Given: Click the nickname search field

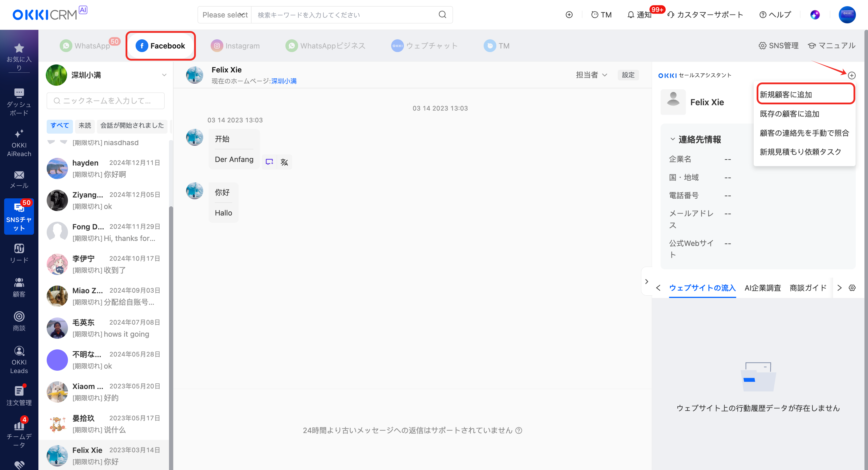Looking at the screenshot, I should pyautogui.click(x=105, y=101).
